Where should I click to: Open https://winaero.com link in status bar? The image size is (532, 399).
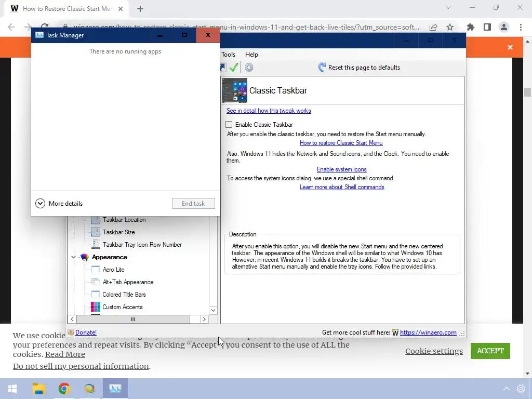428,332
